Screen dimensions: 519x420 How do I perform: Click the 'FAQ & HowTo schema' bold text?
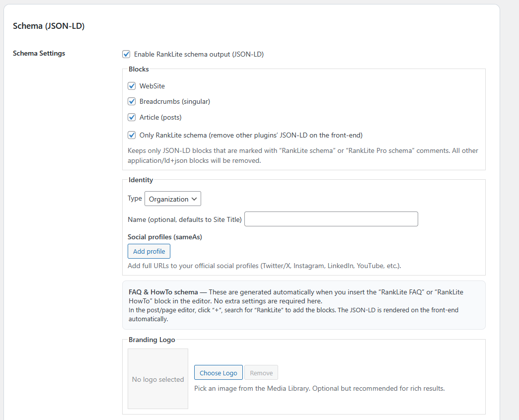click(163, 292)
